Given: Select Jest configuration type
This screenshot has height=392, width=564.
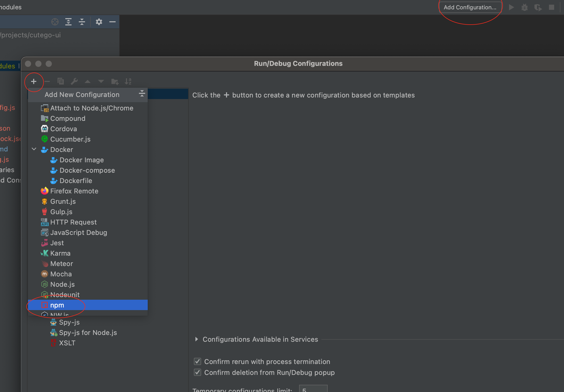Looking at the screenshot, I should [x=88, y=243].
